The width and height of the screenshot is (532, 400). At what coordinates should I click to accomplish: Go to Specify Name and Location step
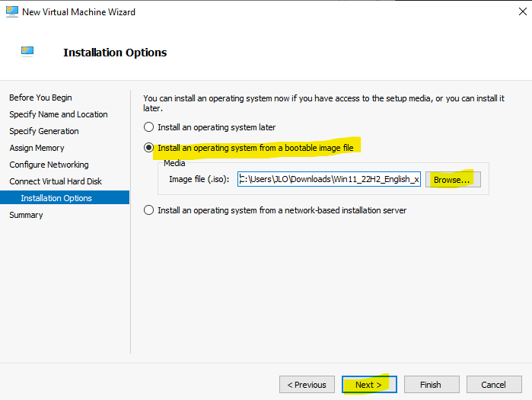59,114
